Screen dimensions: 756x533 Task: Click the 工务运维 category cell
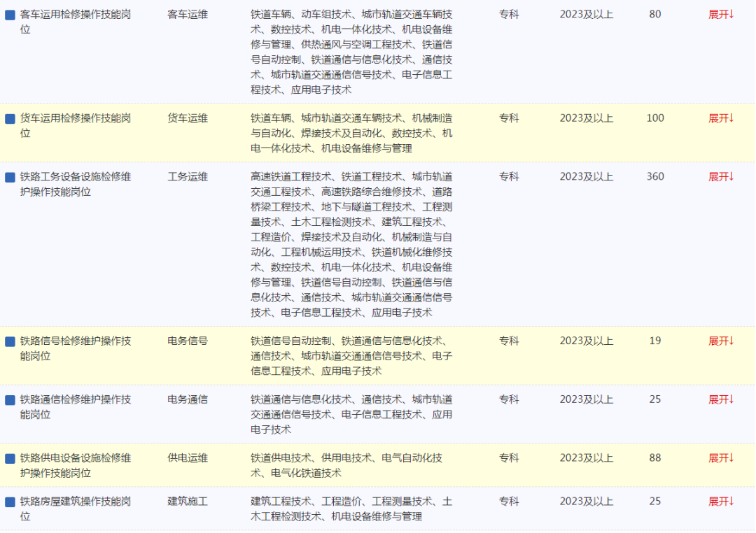tap(188, 177)
